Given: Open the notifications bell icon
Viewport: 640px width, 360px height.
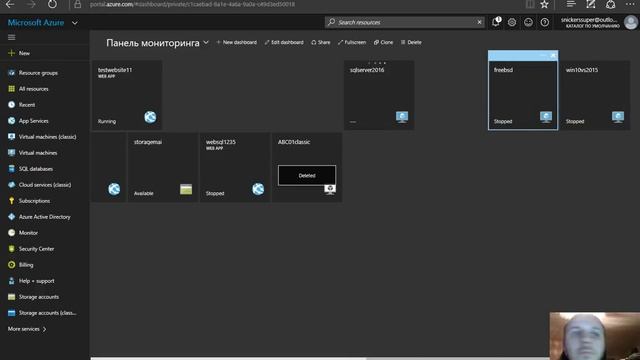Looking at the screenshot, I should point(496,22).
